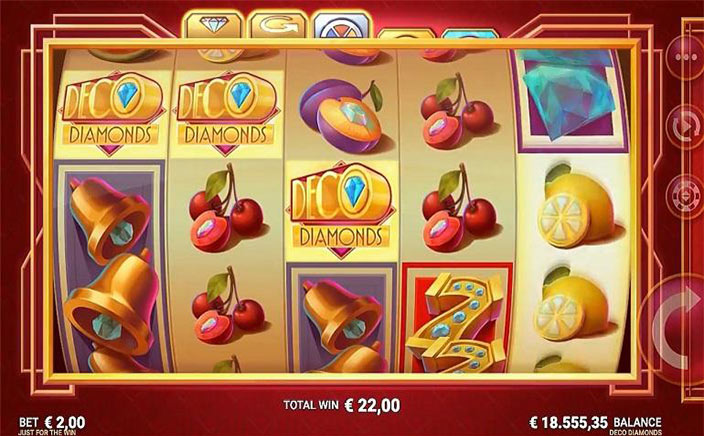Click the golden seven symbol on reel four

[x=457, y=320]
